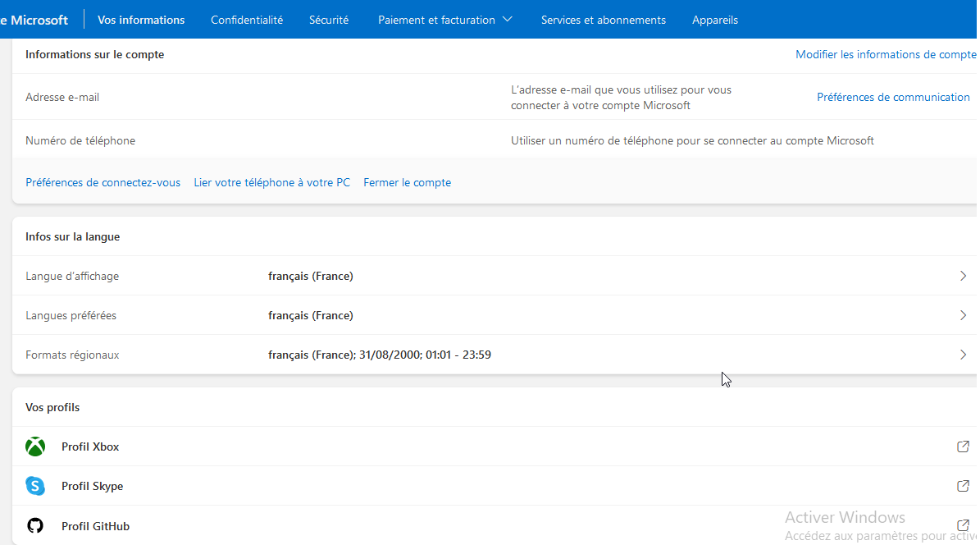Click the Xbox profile icon

click(35, 447)
